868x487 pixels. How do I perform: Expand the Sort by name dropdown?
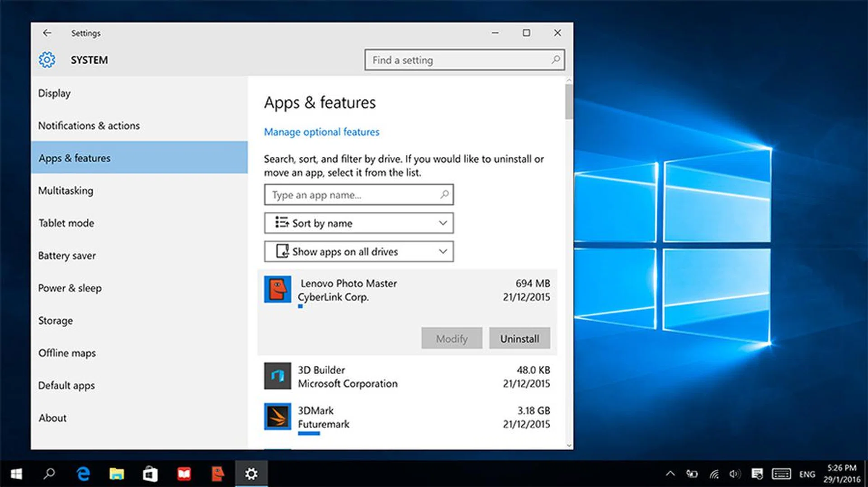(x=359, y=223)
